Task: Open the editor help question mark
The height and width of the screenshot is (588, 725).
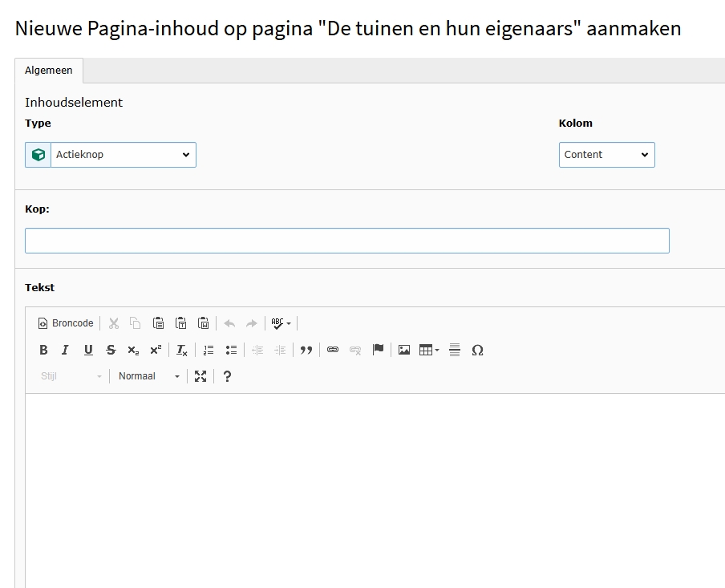Action: click(x=227, y=376)
